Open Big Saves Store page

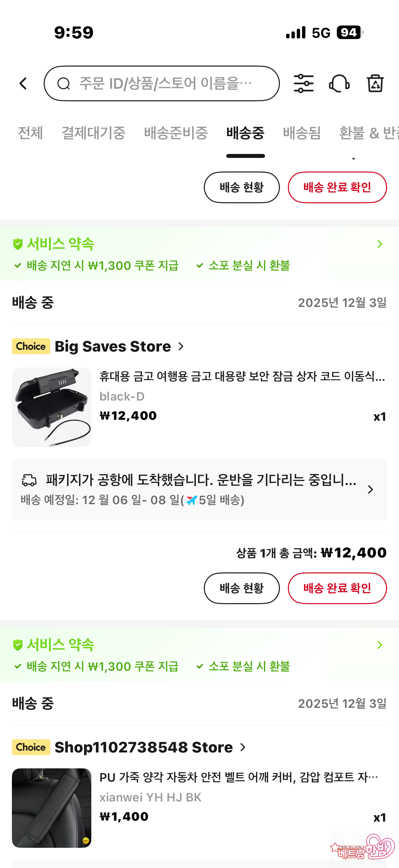click(113, 346)
